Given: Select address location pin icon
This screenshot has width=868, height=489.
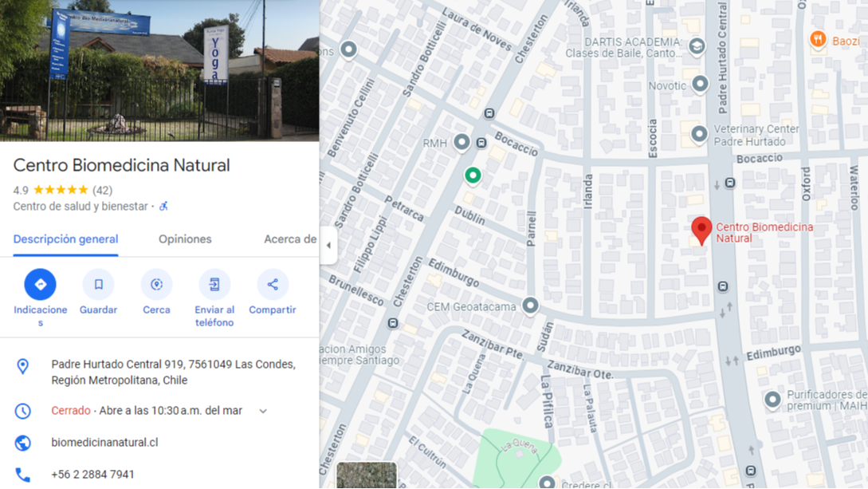Looking at the screenshot, I should [22, 366].
